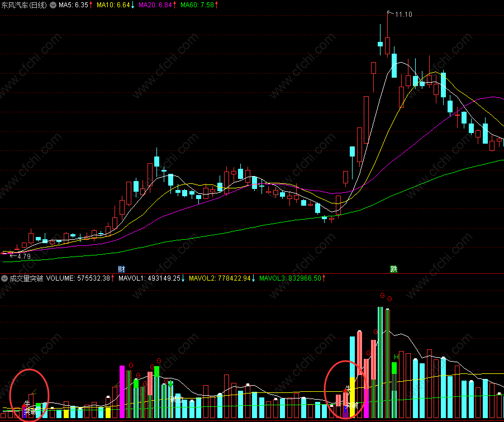The image size is (504, 422).
Task: Open the 财 financial info marker
Action: [121, 269]
